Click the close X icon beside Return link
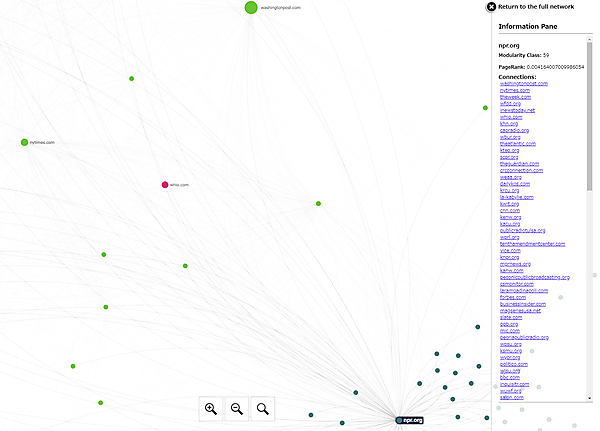The image size is (600, 431). pyautogui.click(x=491, y=7)
